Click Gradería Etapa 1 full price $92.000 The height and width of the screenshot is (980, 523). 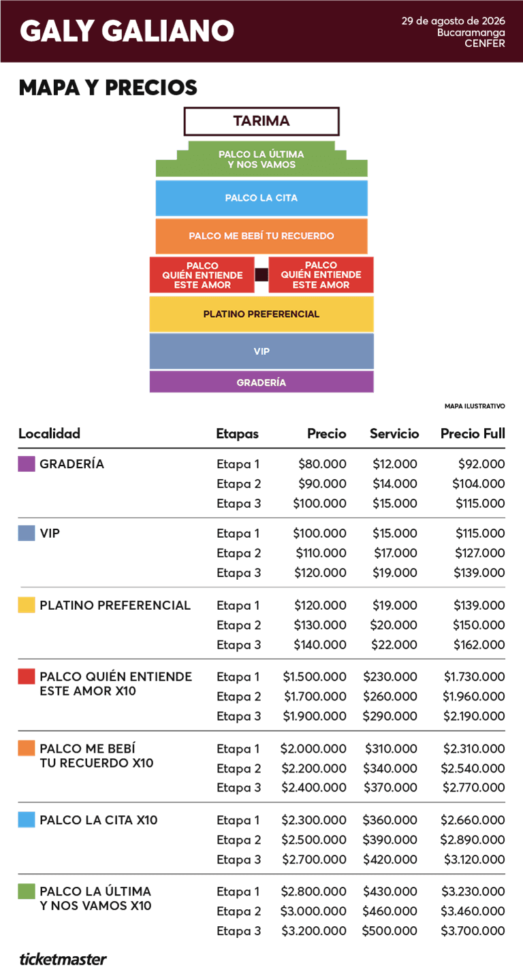481,464
